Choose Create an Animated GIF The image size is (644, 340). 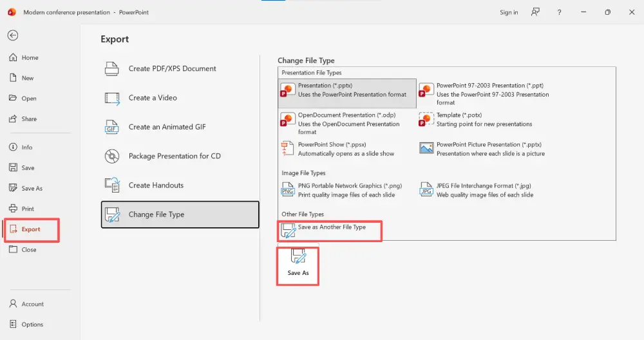point(180,127)
